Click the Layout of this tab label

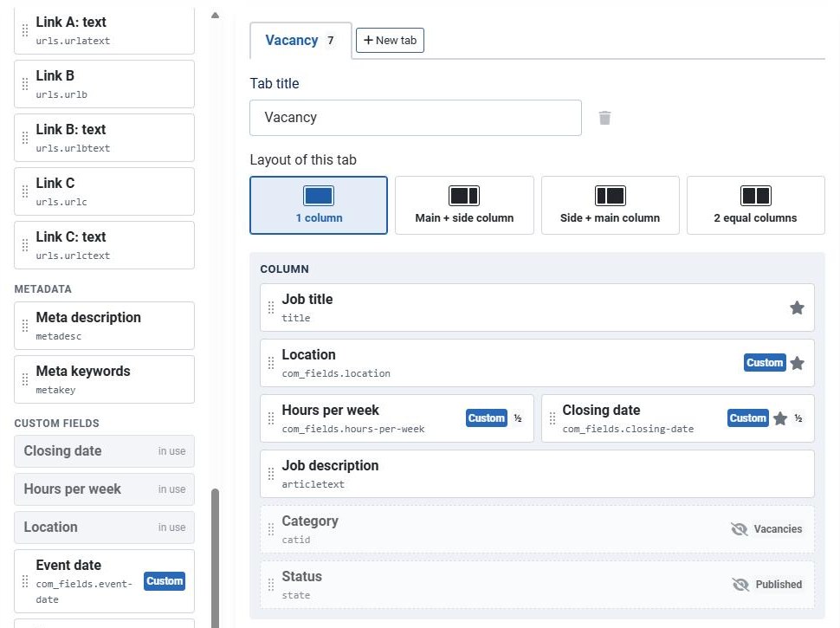[x=303, y=159]
